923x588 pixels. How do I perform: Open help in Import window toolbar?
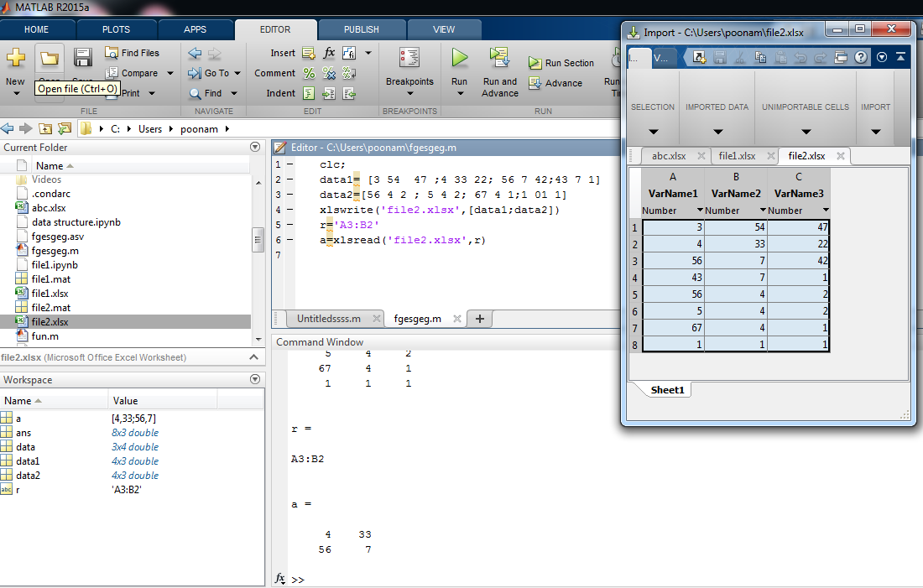click(x=860, y=58)
